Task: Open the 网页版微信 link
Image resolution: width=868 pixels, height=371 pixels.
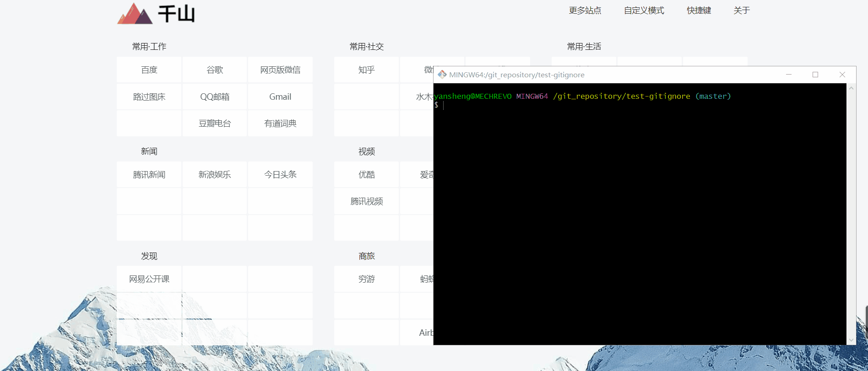Action: [280, 70]
